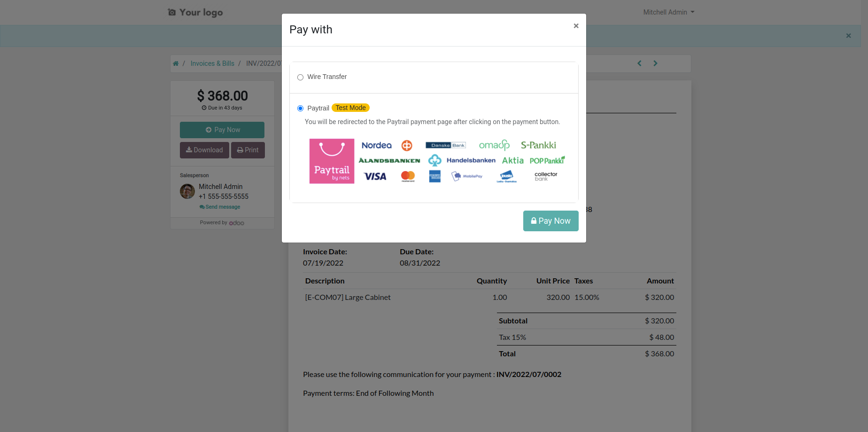Click the invoice date 07/19/2022

click(x=323, y=263)
